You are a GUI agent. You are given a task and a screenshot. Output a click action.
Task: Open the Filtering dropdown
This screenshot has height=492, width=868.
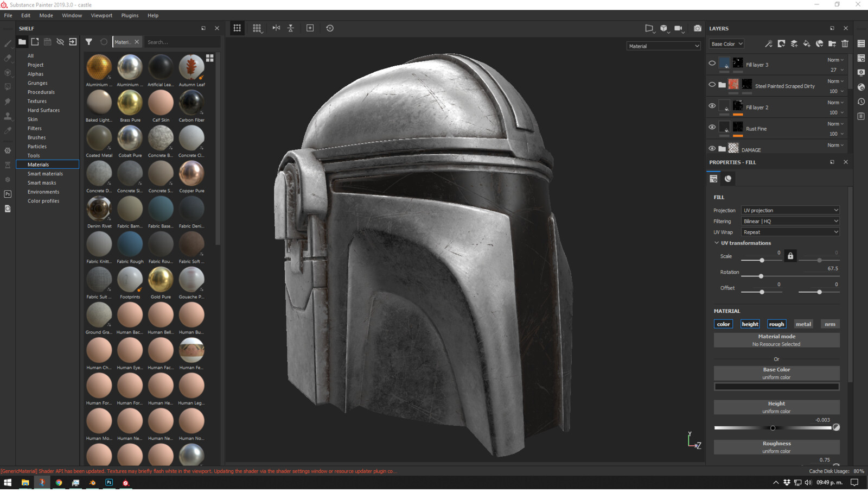[x=790, y=221]
